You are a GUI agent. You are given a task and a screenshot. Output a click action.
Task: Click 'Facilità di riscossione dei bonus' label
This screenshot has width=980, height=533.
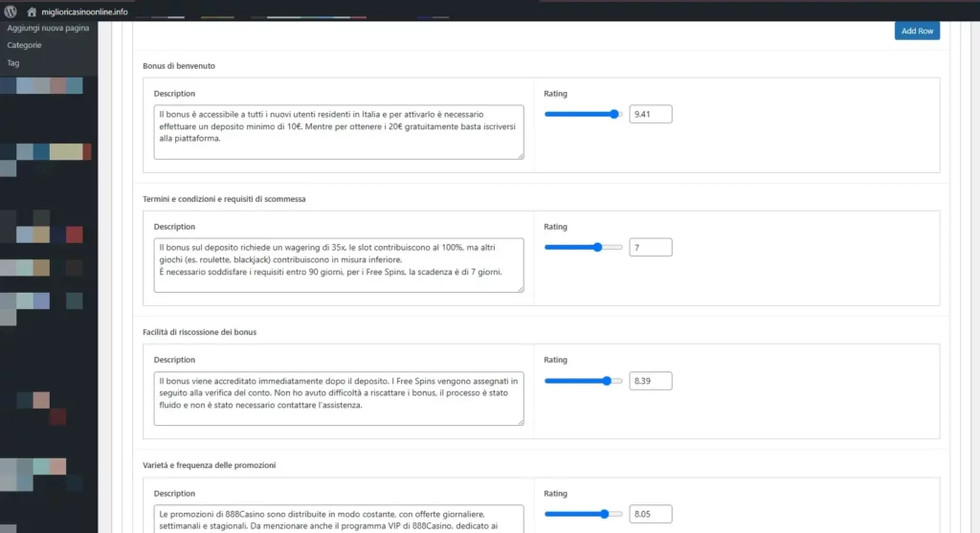[x=199, y=332]
